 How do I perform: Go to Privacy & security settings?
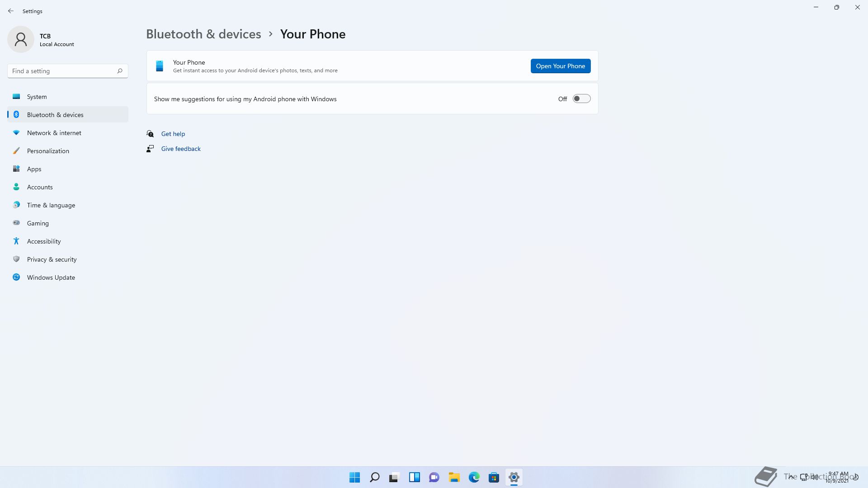point(68,259)
